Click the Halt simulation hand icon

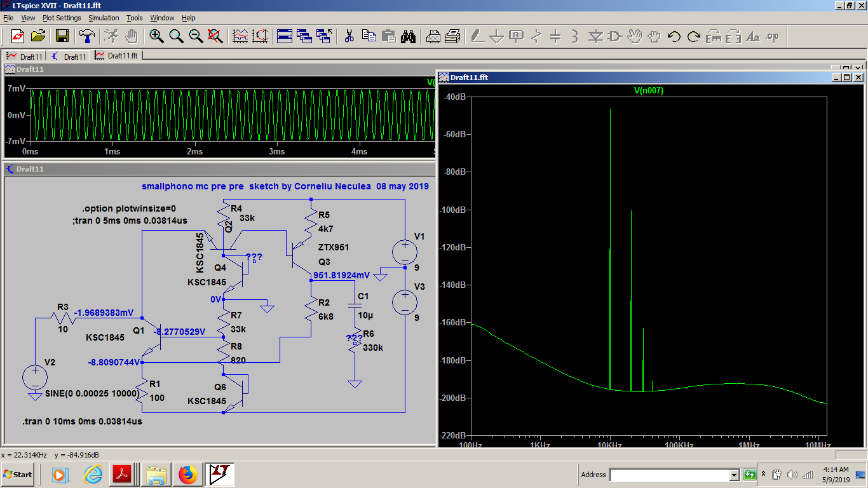(x=132, y=36)
